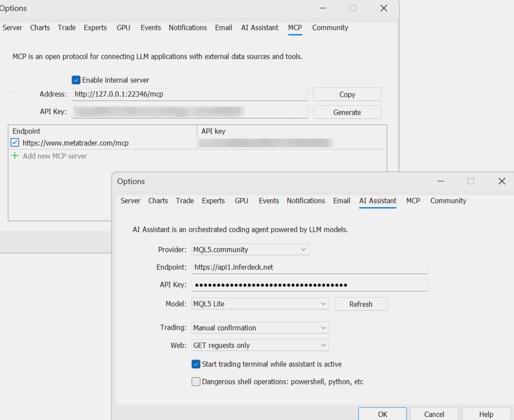514x420 pixels.
Task: Click the green plus icon for new MCP server
Action: pyautogui.click(x=15, y=156)
